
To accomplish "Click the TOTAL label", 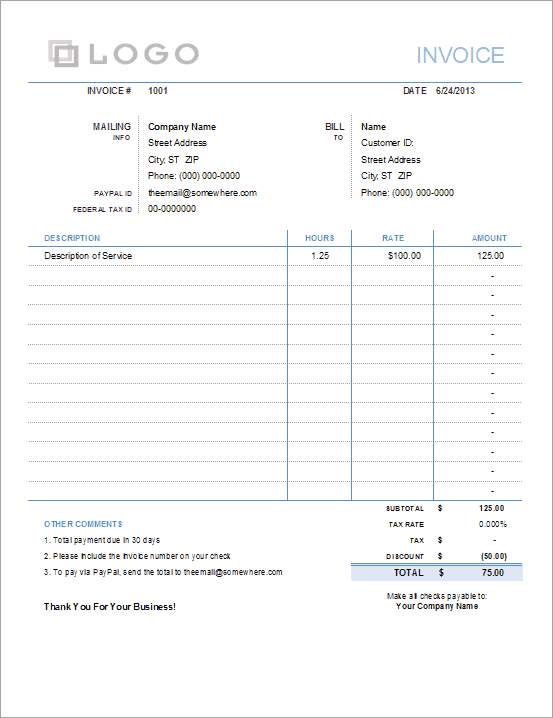I will 409,573.
